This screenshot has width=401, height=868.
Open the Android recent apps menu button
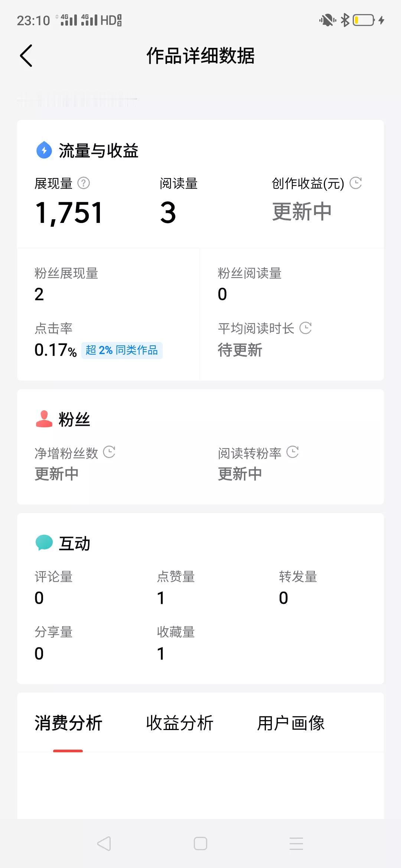(296, 844)
